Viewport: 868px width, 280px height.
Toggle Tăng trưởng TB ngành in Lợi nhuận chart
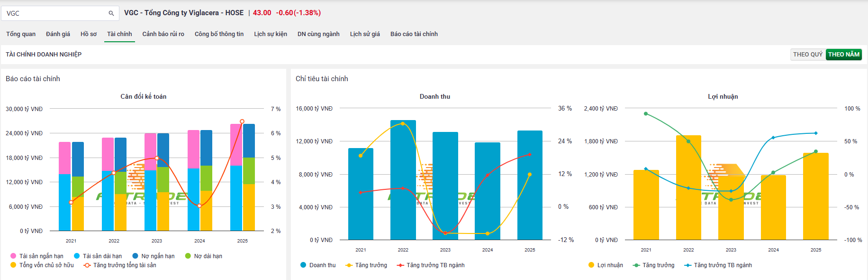tap(718, 265)
